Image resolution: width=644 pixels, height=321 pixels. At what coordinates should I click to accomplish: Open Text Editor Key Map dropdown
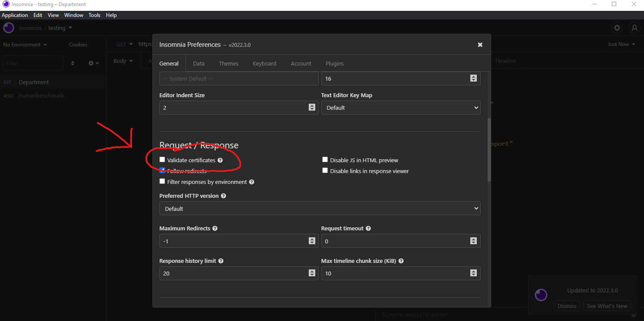pyautogui.click(x=401, y=108)
